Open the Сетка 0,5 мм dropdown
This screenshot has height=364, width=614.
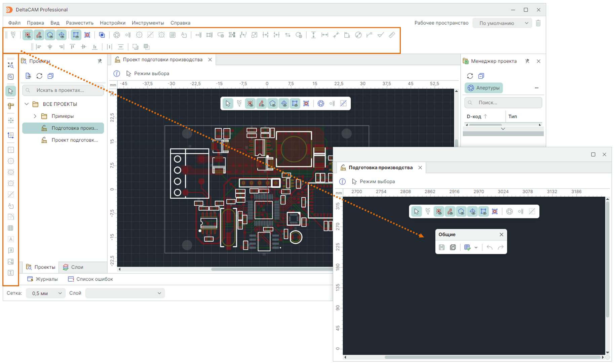[x=46, y=293]
